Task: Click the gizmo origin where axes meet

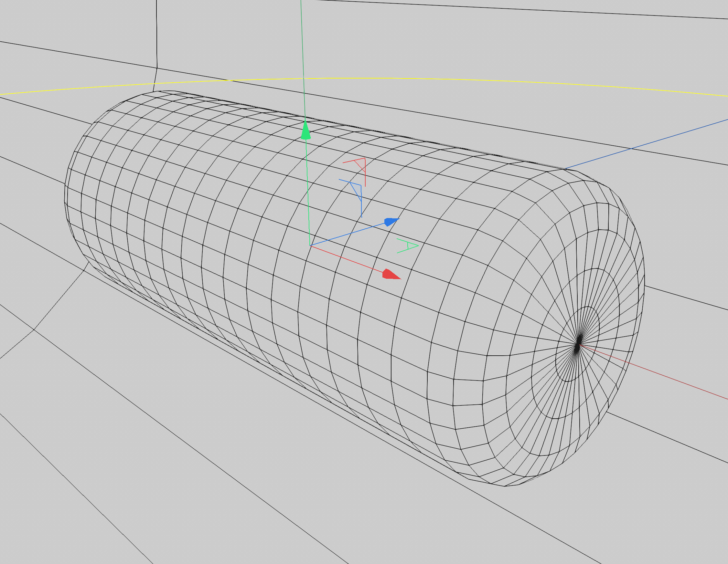Action: (x=310, y=245)
